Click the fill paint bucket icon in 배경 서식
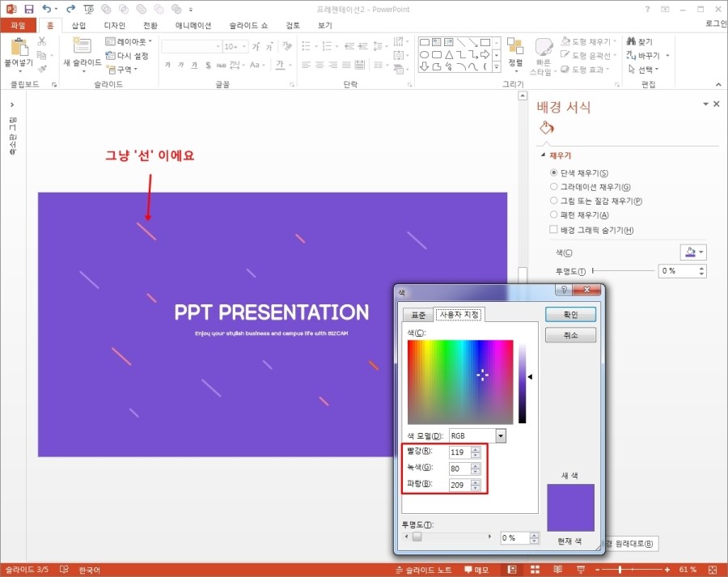This screenshot has height=577, width=728. (x=547, y=127)
